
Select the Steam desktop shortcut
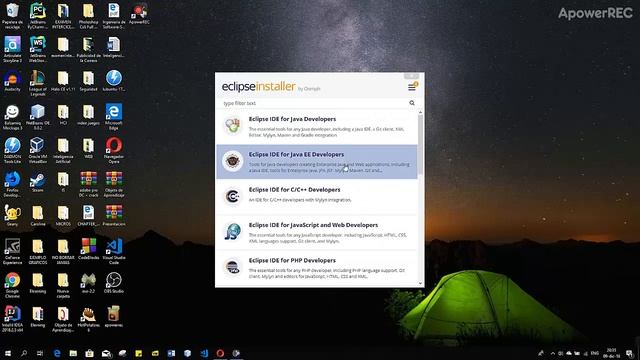38,182
